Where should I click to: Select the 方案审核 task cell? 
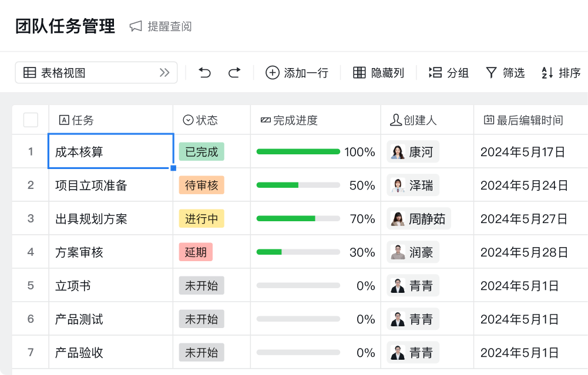point(111,252)
